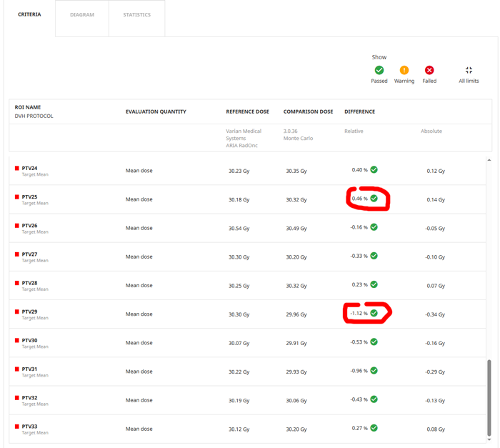Click the EVALUATION QUANTITY column header
The image size is (500, 448).
pyautogui.click(x=156, y=111)
